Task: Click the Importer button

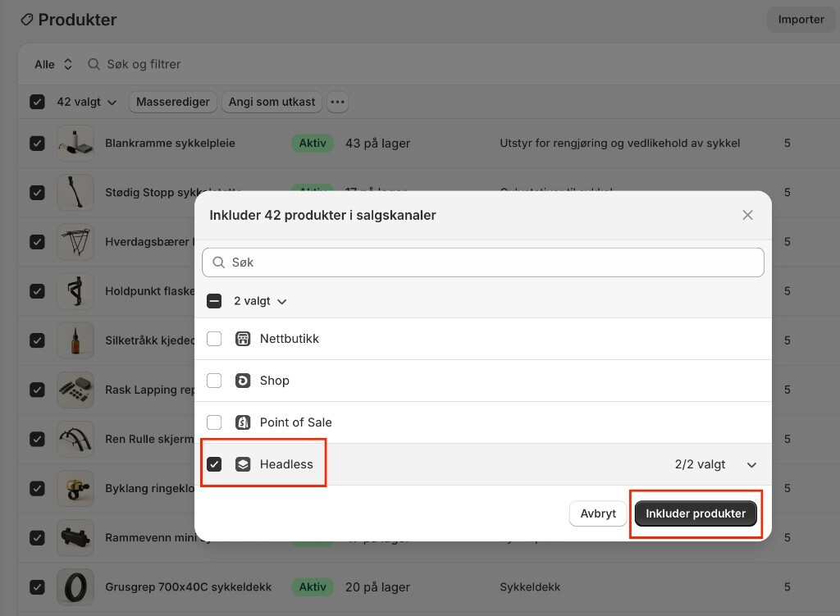Action: (801, 20)
